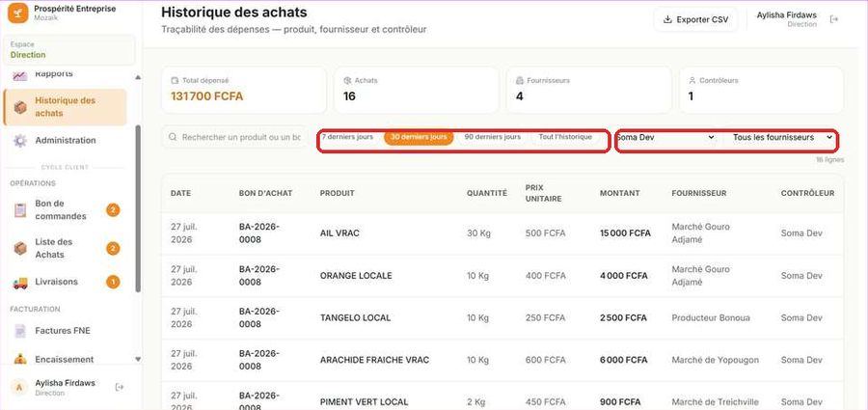This screenshot has width=868, height=410.
Task: Click the sidebar scroll down arrow
Action: (138, 360)
